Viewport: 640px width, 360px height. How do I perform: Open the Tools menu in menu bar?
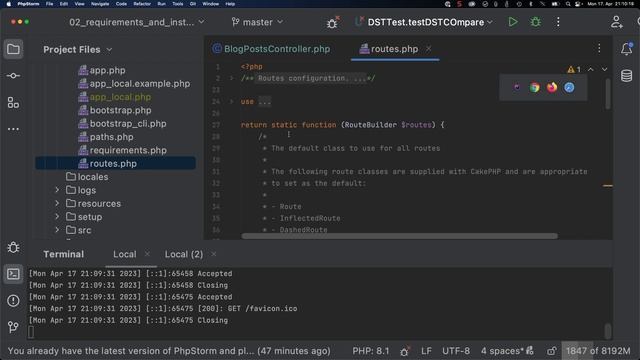tap(178, 4)
